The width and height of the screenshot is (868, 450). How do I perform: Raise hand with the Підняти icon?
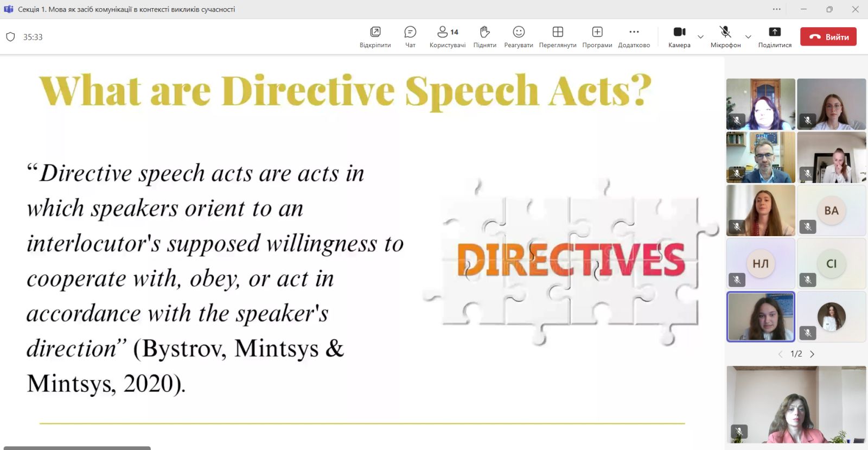484,36
